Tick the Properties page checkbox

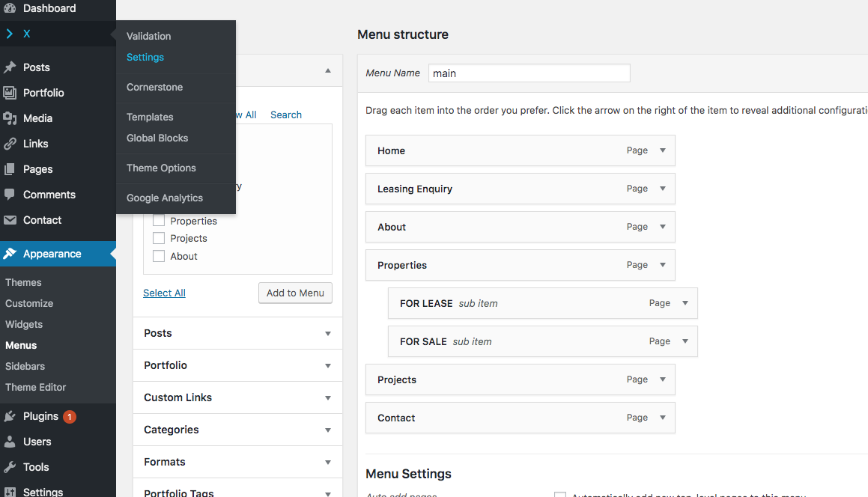[159, 220]
